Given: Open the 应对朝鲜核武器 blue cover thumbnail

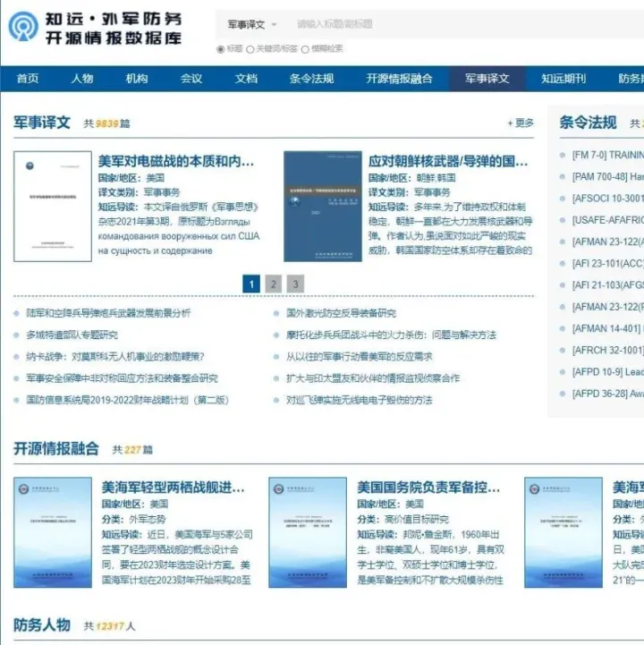Looking at the screenshot, I should point(323,206).
